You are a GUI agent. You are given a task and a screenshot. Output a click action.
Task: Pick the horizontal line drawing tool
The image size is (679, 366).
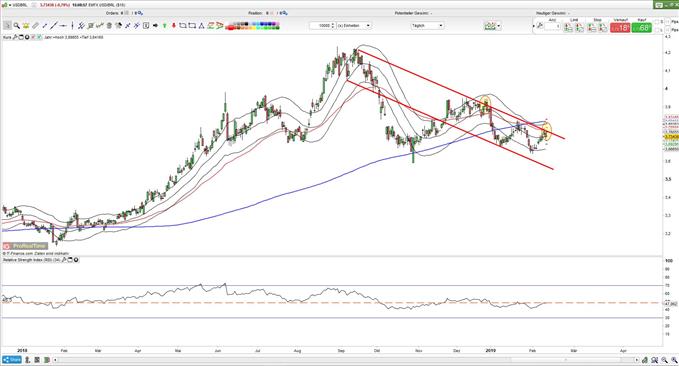63,26
